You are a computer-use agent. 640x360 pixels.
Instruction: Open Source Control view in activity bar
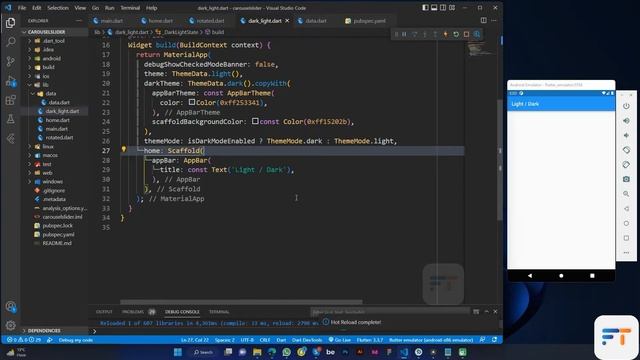pyautogui.click(x=11, y=61)
